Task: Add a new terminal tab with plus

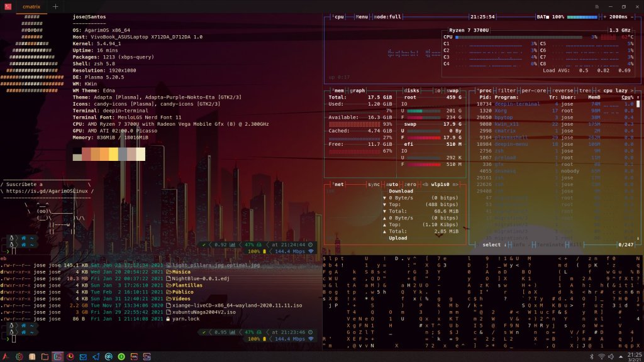Action: [55, 6]
